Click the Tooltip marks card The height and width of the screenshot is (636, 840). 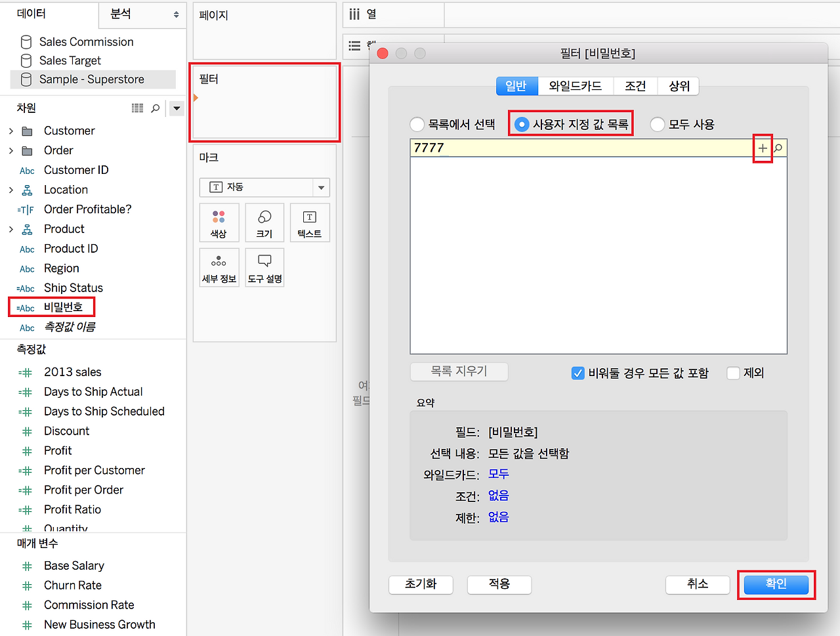tap(264, 268)
